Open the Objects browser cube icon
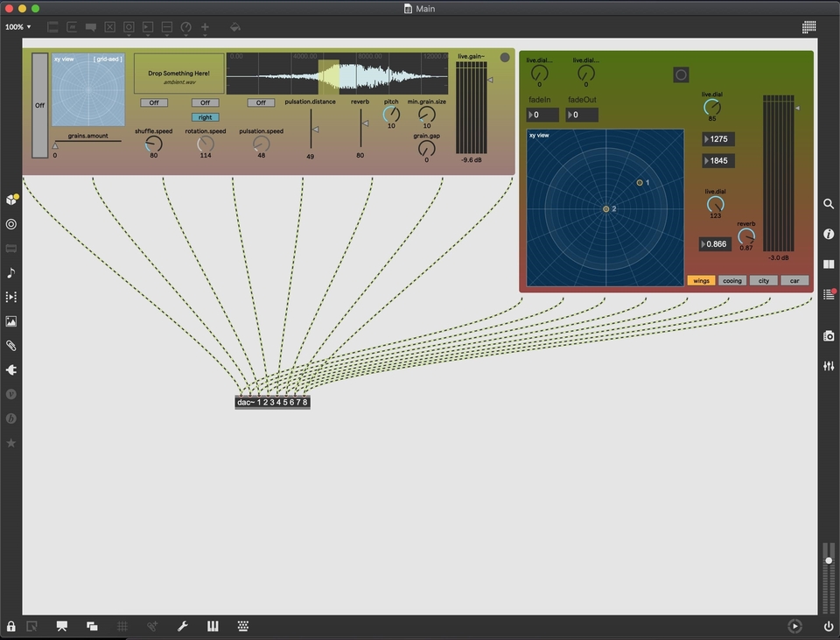 tap(11, 200)
